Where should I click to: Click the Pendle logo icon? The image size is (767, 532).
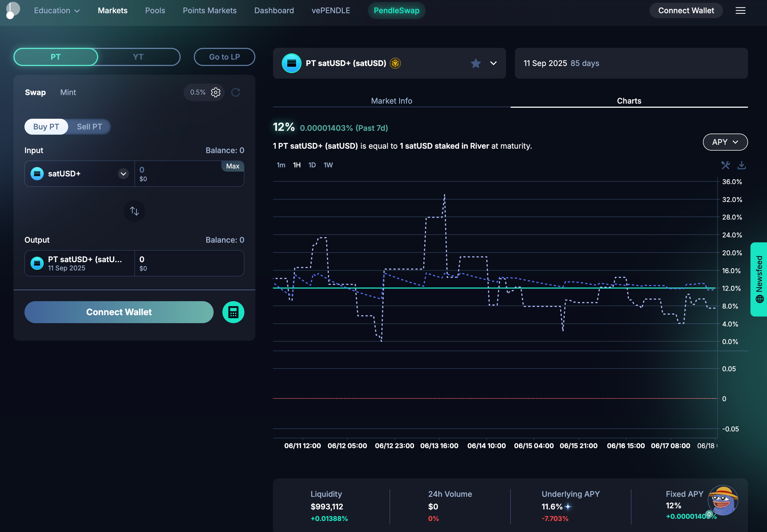(x=13, y=10)
